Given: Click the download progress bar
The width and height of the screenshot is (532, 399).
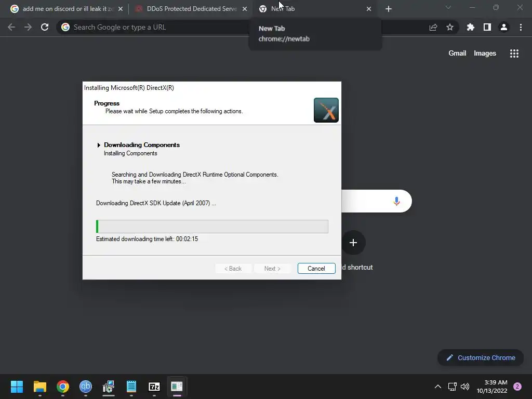Looking at the screenshot, I should point(212,227).
